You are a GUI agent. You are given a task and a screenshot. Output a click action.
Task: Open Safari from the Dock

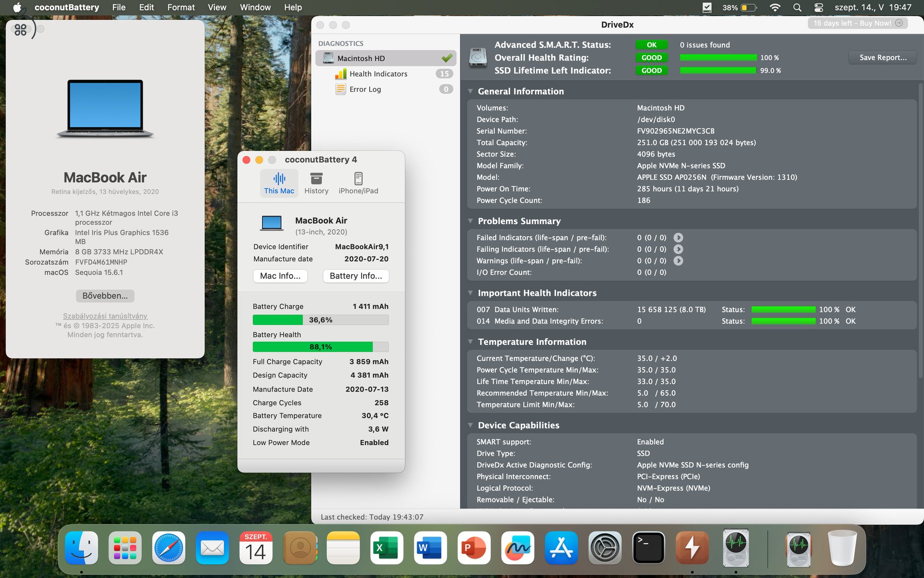pyautogui.click(x=168, y=548)
